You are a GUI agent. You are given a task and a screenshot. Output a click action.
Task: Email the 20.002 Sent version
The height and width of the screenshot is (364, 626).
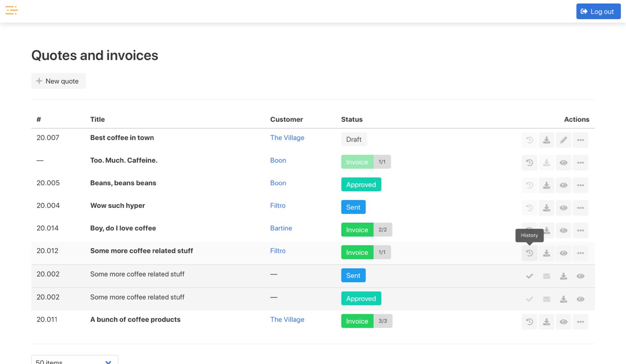pos(546,276)
